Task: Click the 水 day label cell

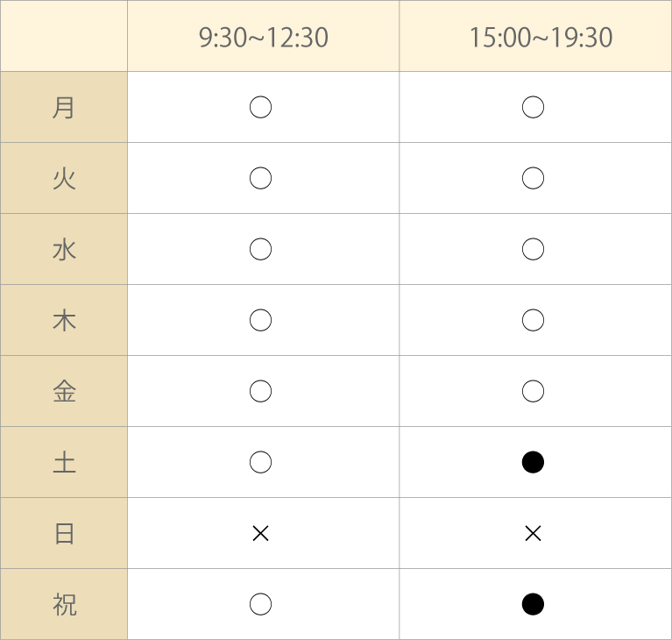Action: click(64, 249)
